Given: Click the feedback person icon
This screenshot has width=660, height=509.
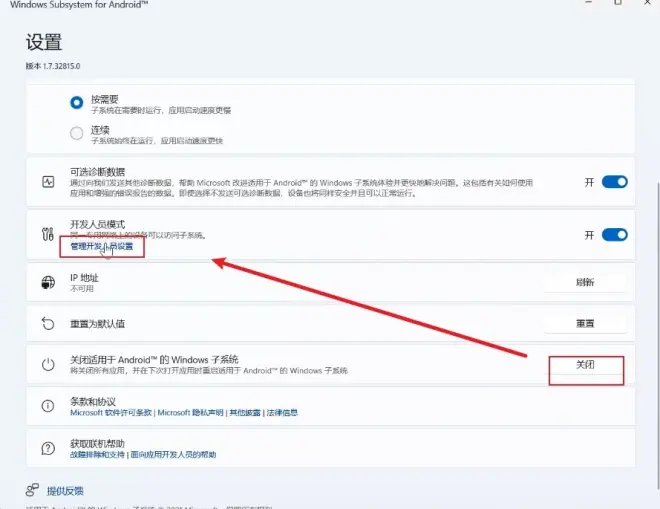Looking at the screenshot, I should [x=32, y=490].
